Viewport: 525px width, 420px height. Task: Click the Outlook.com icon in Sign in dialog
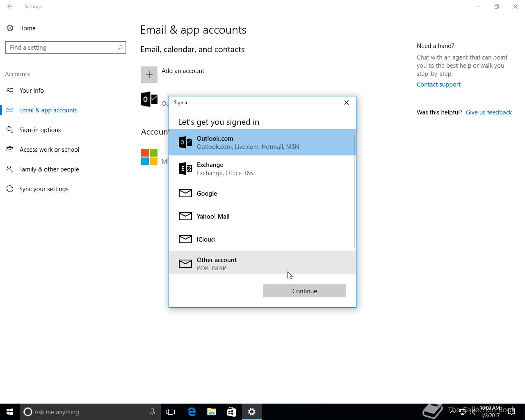185,142
